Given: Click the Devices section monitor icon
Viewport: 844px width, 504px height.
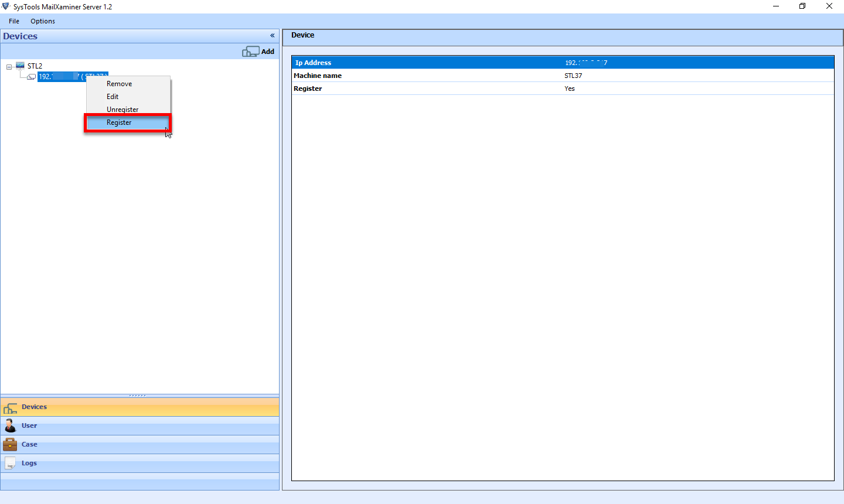Looking at the screenshot, I should [x=10, y=408].
